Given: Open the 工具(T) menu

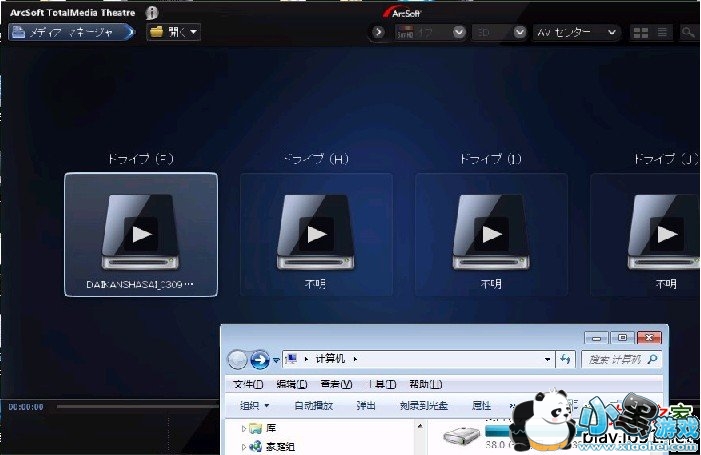Looking at the screenshot, I should (x=382, y=384).
